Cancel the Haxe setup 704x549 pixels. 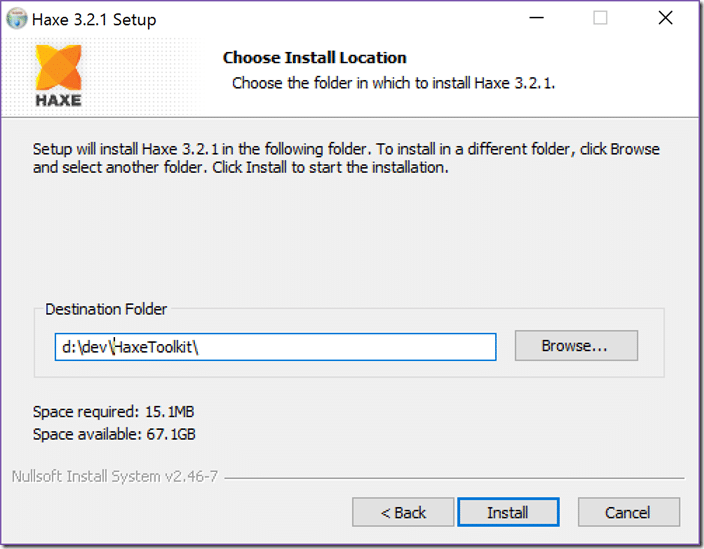point(629,512)
